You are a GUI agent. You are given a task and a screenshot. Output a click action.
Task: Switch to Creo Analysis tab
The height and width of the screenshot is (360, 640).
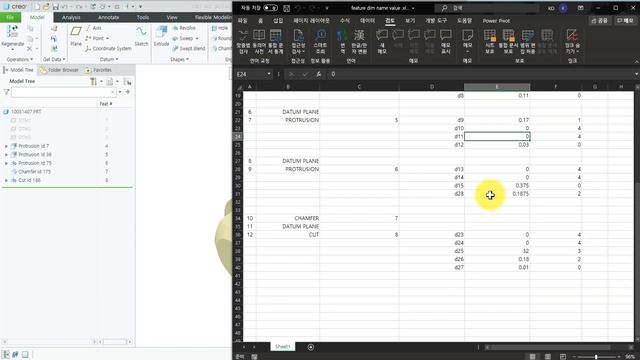pyautogui.click(x=71, y=18)
